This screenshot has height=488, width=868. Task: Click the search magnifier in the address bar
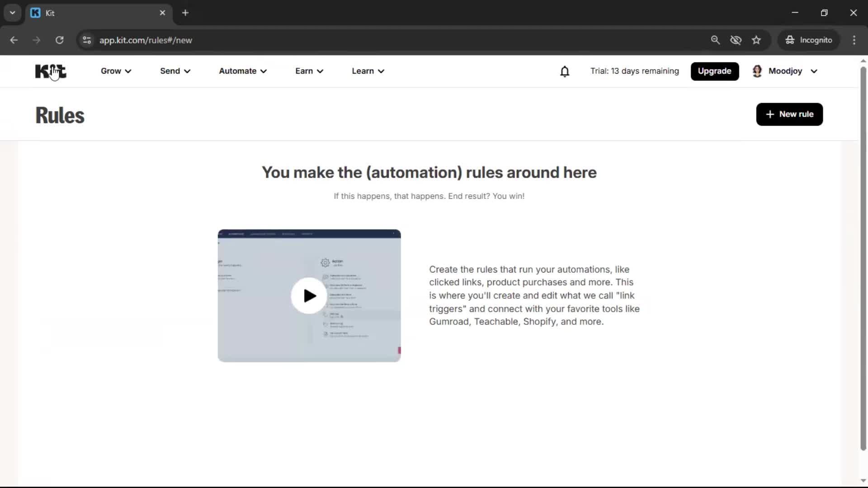point(715,40)
